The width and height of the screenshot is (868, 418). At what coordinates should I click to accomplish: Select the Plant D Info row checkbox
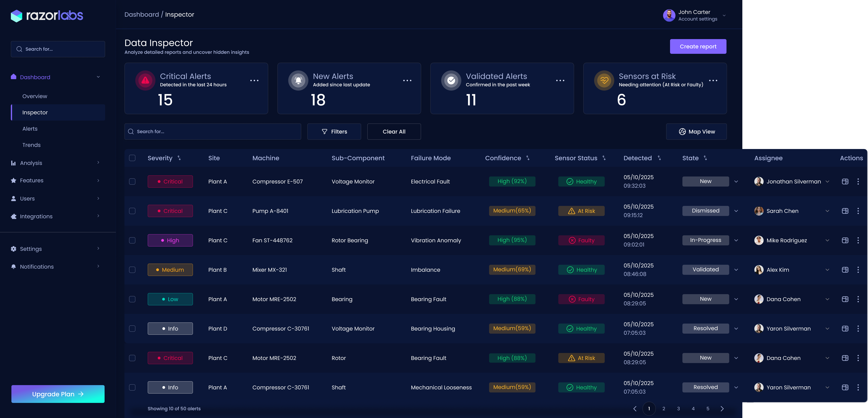(132, 329)
